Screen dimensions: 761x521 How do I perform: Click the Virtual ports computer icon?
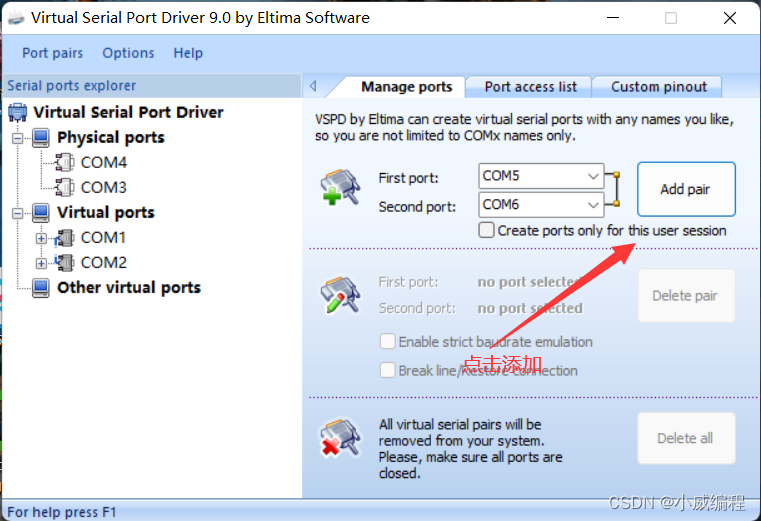click(x=41, y=213)
